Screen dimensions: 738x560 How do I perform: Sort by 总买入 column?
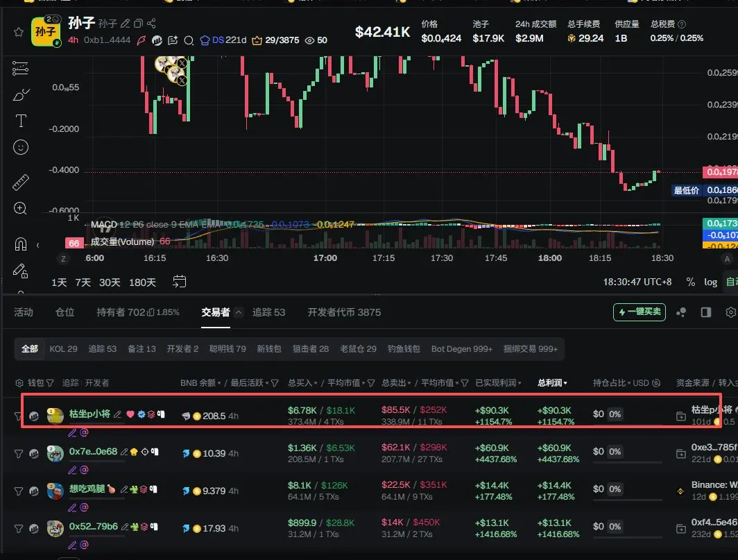click(x=302, y=383)
